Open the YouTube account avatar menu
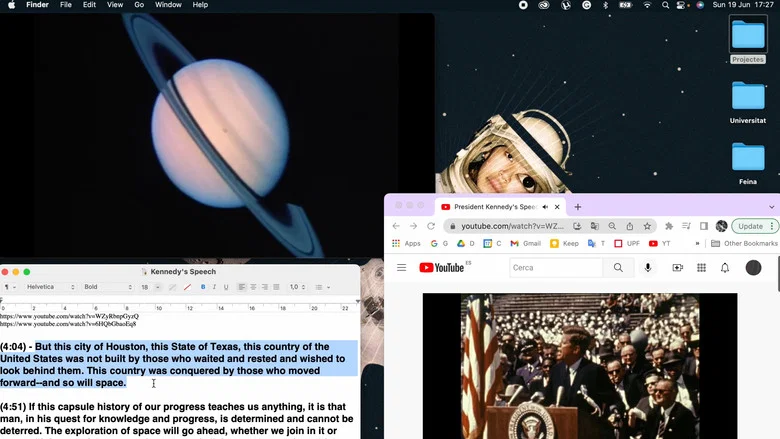The width and height of the screenshot is (780, 439). (753, 267)
